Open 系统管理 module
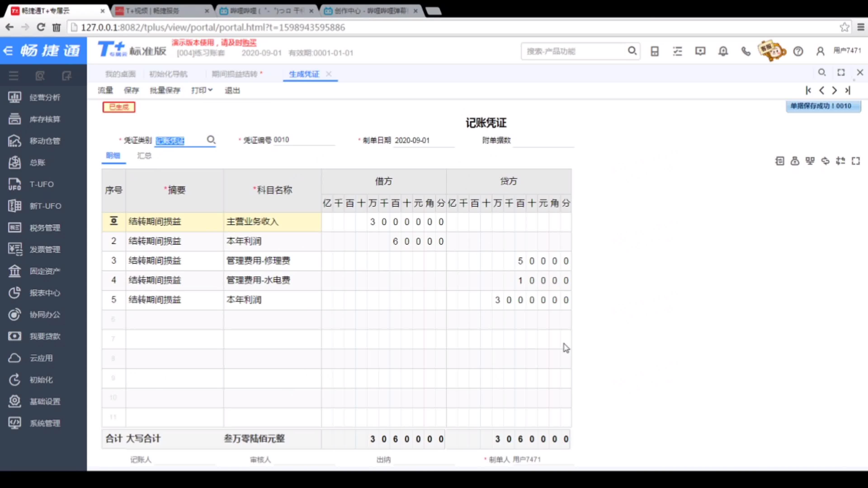This screenshot has width=868, height=488. click(34, 423)
